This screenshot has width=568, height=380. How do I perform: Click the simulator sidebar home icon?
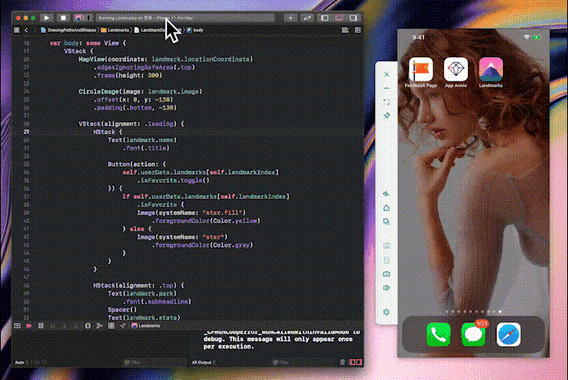387,208
